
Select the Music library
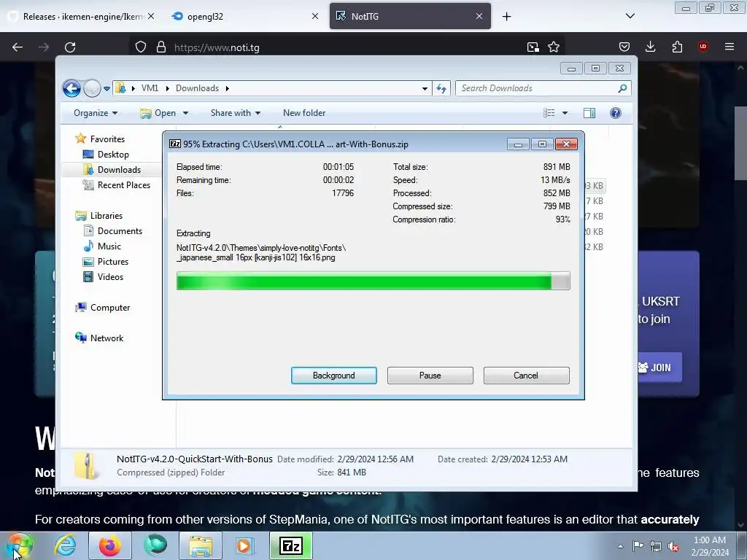click(x=109, y=246)
